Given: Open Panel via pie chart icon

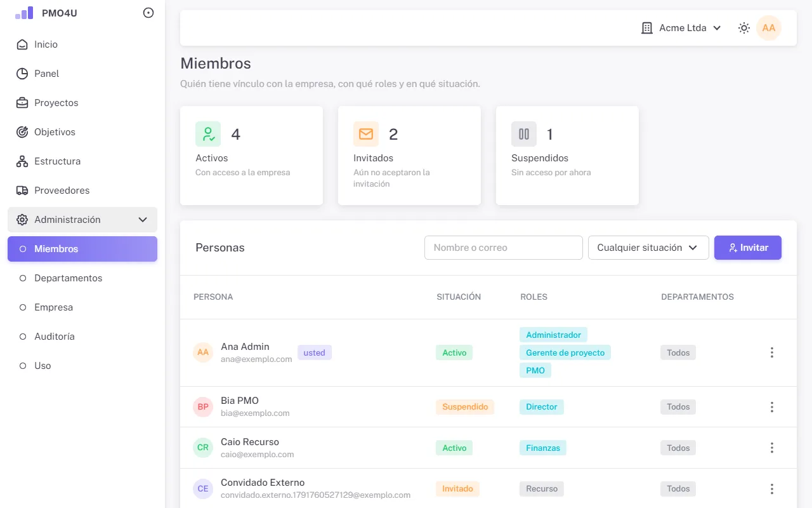Looking at the screenshot, I should 22,74.
